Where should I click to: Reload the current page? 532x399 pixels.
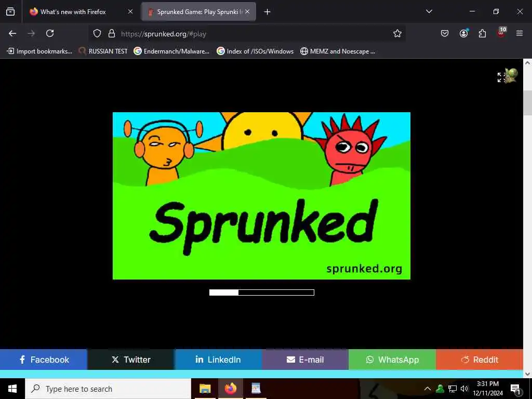(50, 33)
